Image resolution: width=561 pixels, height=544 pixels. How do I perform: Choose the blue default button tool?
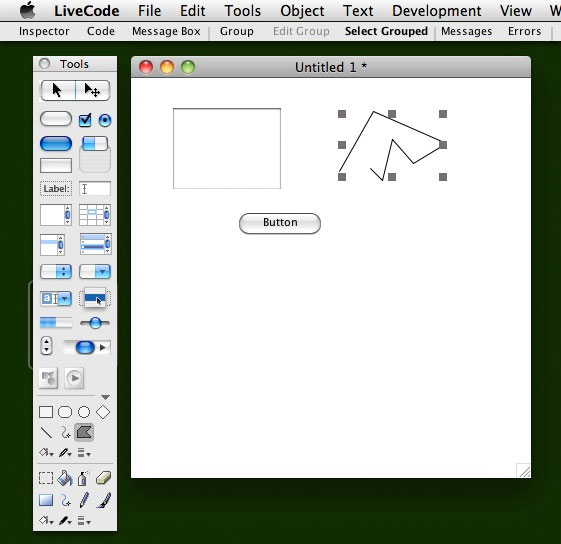[x=56, y=144]
